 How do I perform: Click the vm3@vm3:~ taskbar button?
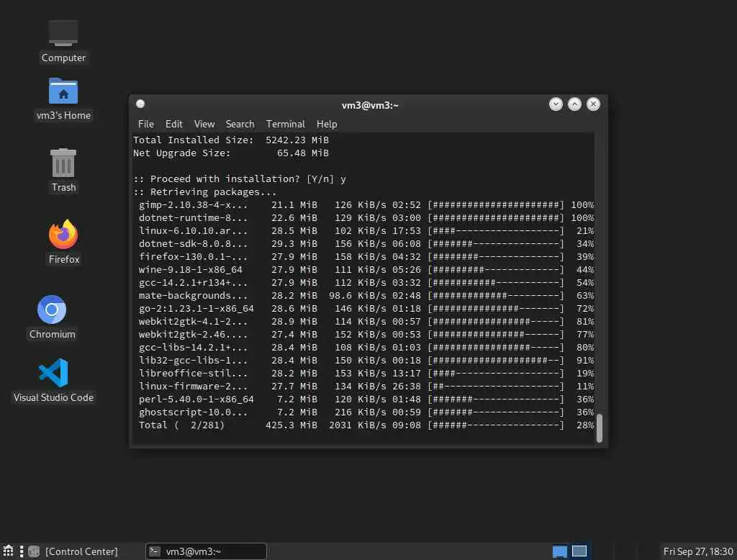click(x=206, y=551)
